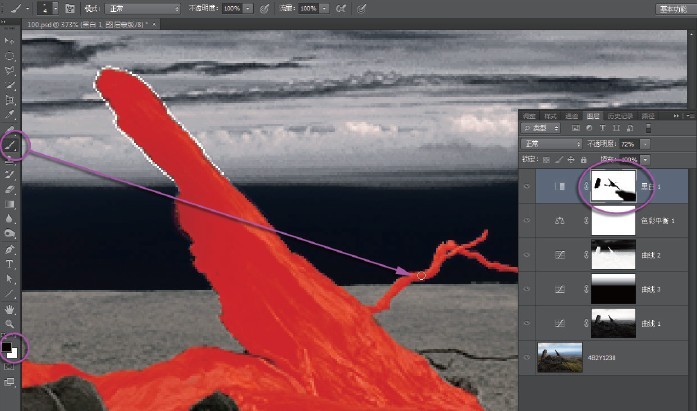
Task: Select the Hand tool
Action: 10,309
